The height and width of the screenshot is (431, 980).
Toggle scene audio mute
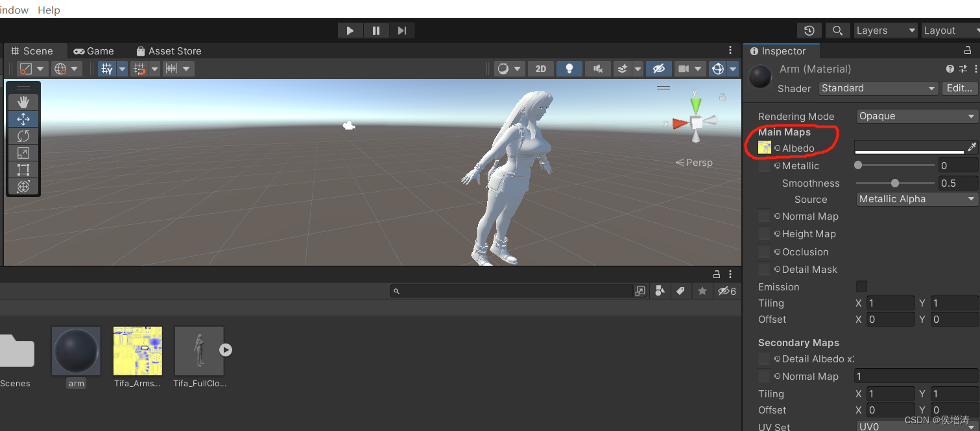(598, 69)
